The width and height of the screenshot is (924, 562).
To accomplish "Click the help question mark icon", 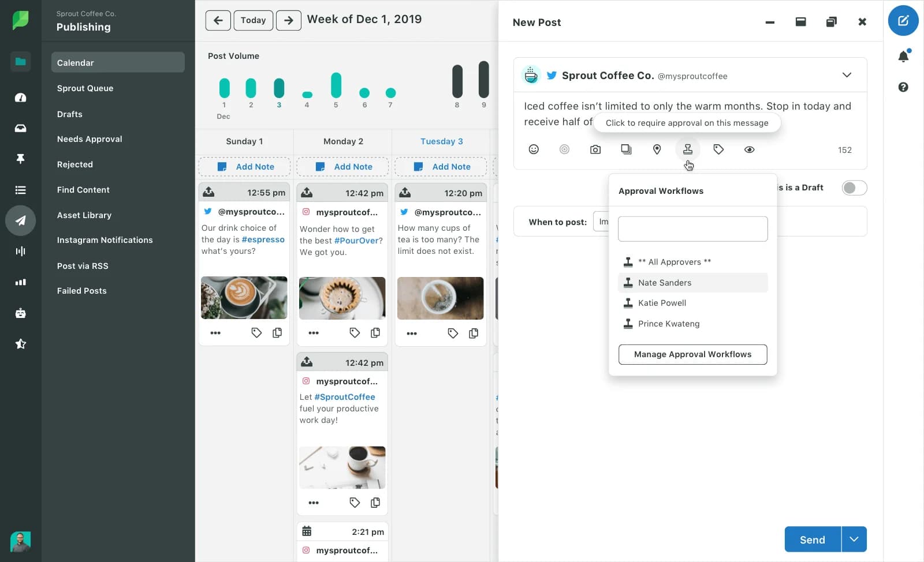I will click(x=903, y=87).
